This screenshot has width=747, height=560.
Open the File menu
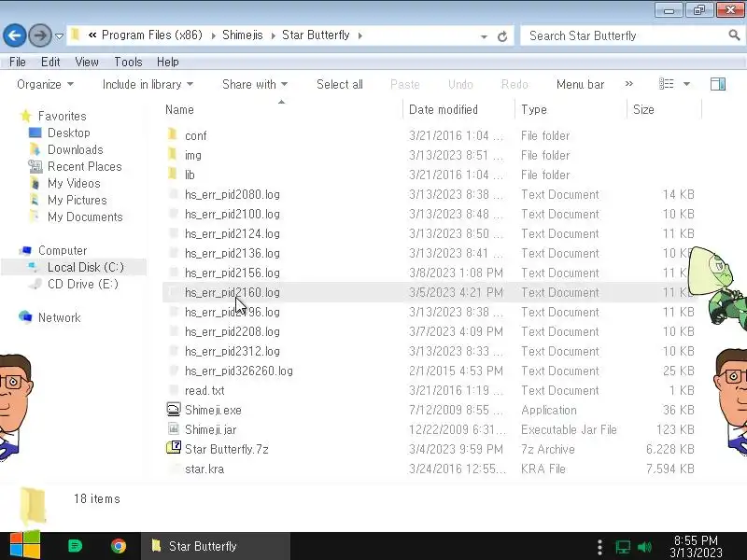click(x=18, y=62)
